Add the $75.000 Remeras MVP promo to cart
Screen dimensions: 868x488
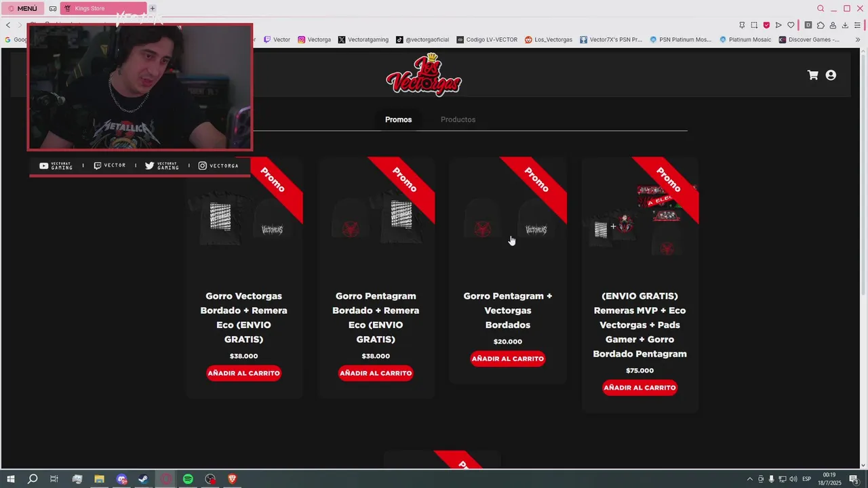click(639, 388)
